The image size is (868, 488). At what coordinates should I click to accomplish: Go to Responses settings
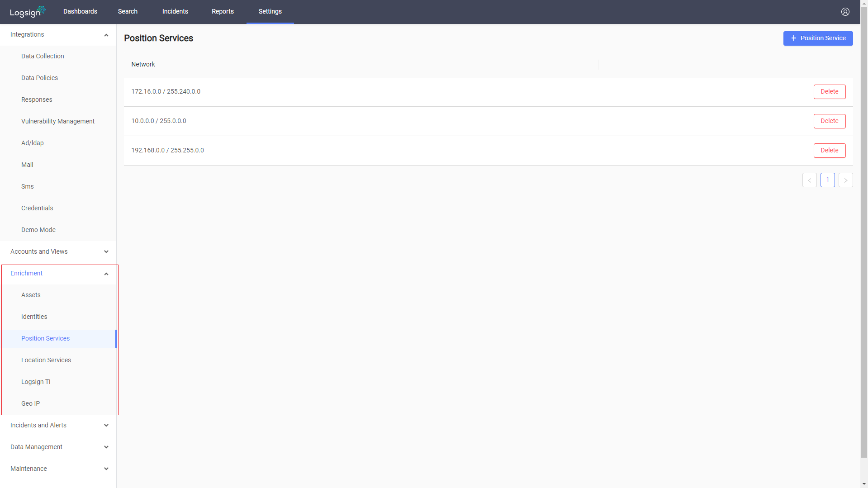(58, 100)
